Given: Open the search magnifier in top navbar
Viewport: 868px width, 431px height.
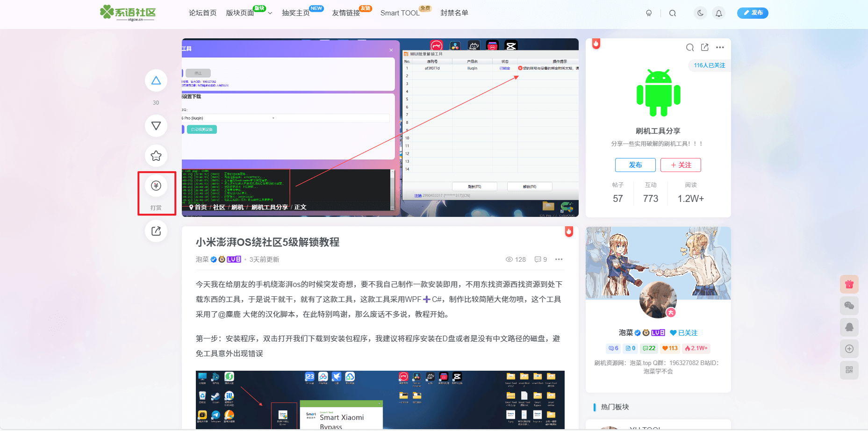Looking at the screenshot, I should tap(673, 13).
